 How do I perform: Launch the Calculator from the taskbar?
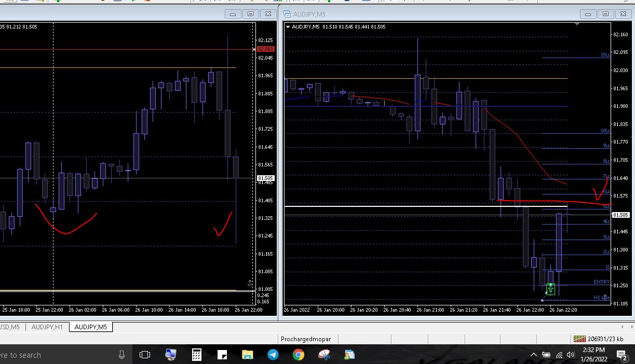pyautogui.click(x=196, y=355)
